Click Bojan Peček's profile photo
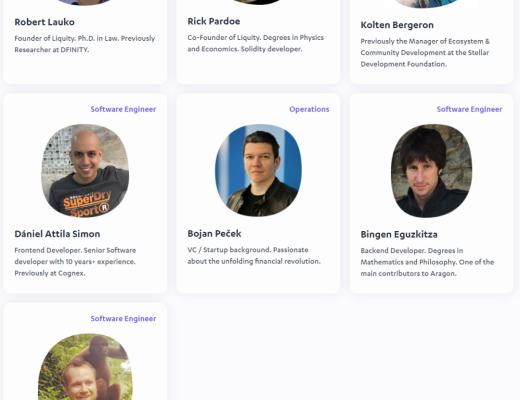520x400 pixels. [258, 170]
